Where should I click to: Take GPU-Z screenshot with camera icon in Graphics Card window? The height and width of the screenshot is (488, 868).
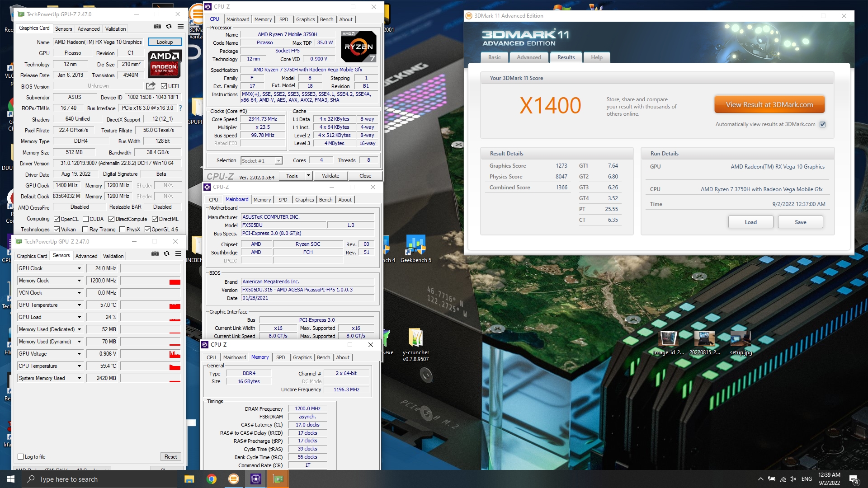tap(157, 27)
